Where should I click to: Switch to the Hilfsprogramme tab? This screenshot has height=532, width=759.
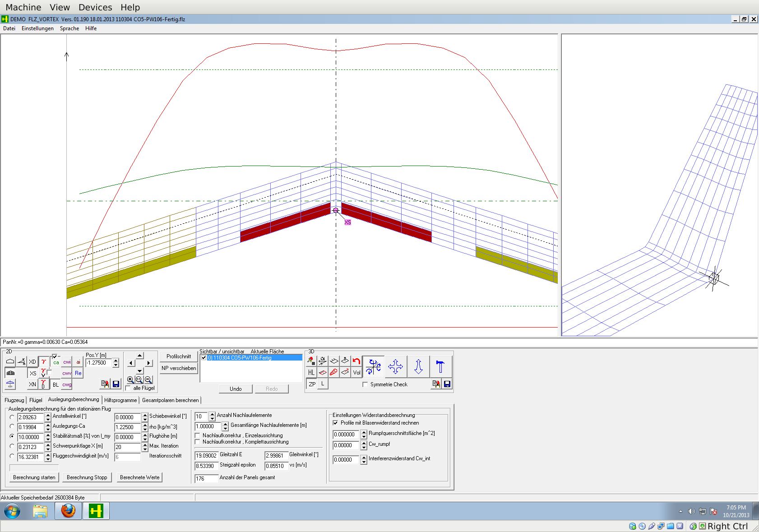click(x=120, y=400)
